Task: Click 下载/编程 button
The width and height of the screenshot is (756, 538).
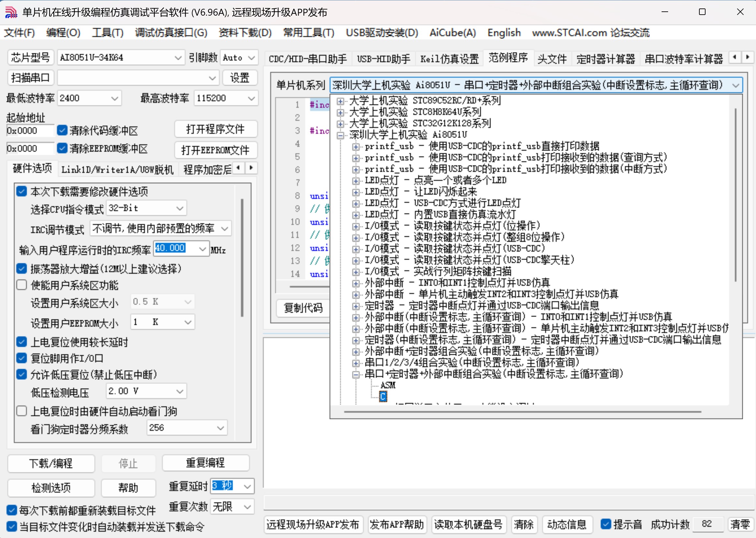Action: [x=51, y=463]
